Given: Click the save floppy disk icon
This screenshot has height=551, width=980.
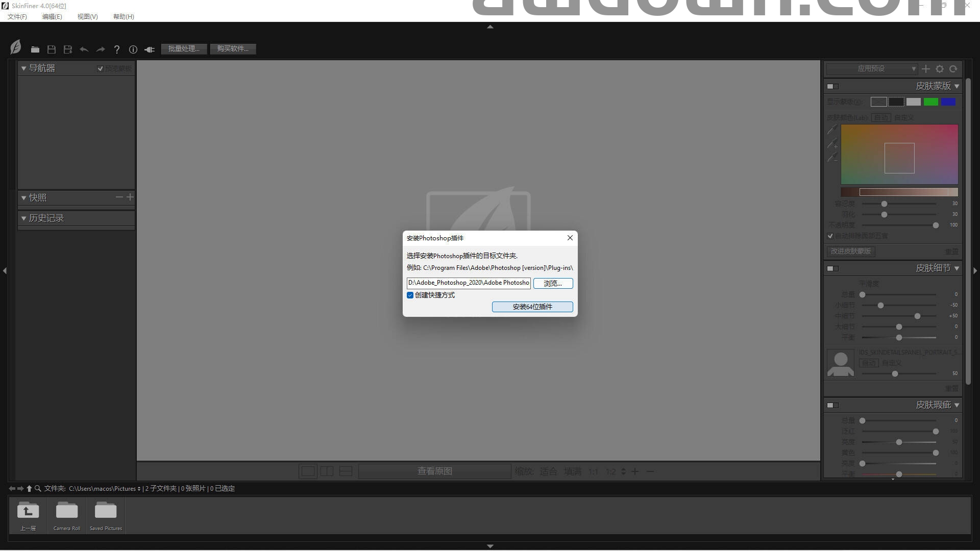Looking at the screenshot, I should pos(52,49).
